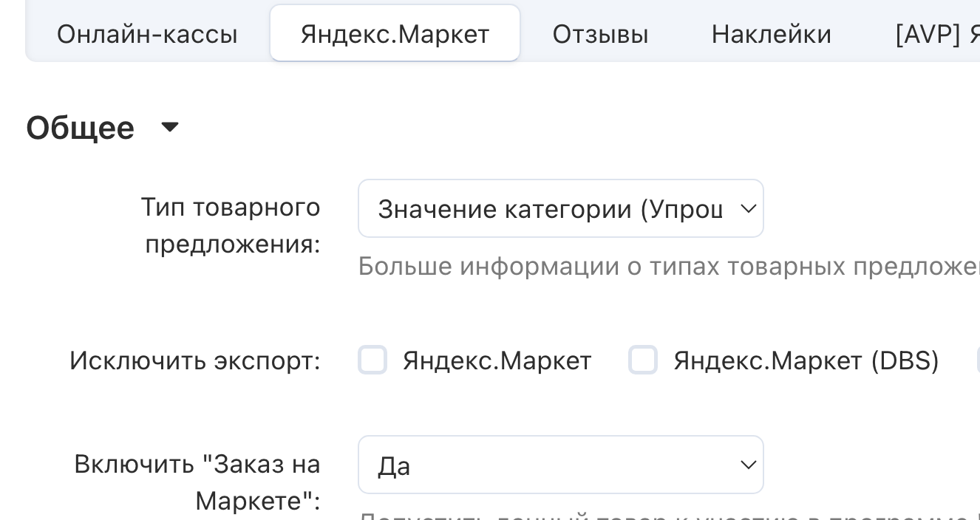Screen dimensions: 980x520
Task: Select the active Яндекс.Маркет tab
Action: click(x=395, y=34)
